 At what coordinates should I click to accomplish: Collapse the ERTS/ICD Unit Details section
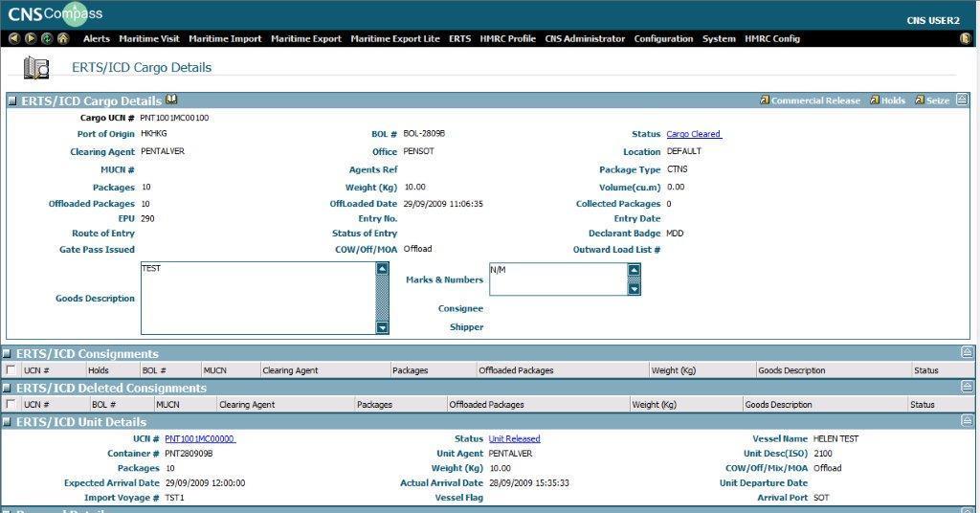click(x=967, y=421)
